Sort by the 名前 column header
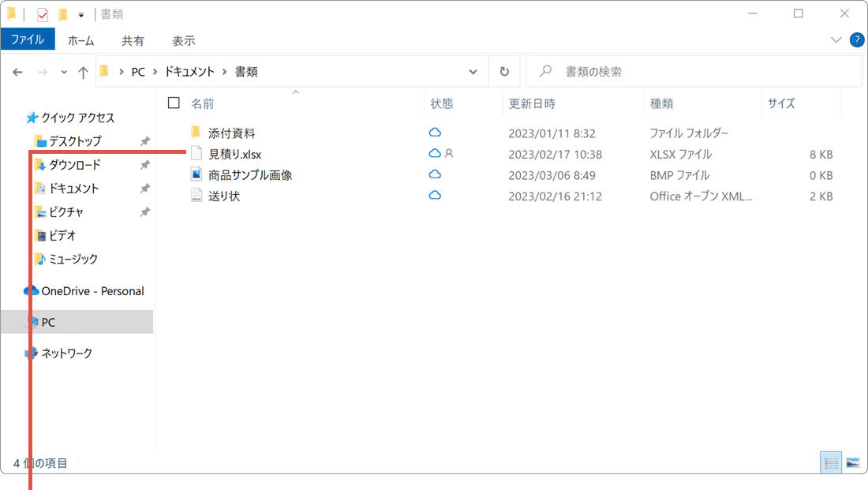This screenshot has height=490, width=868. click(x=203, y=103)
